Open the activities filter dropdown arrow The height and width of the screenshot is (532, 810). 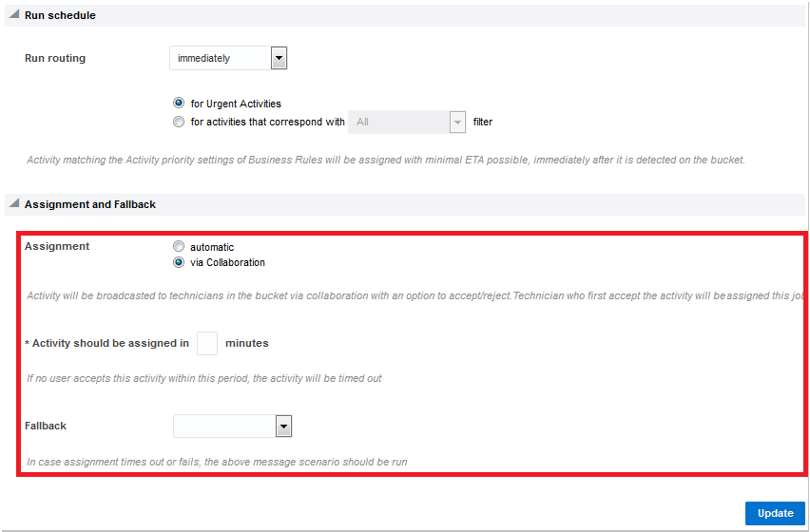click(457, 122)
